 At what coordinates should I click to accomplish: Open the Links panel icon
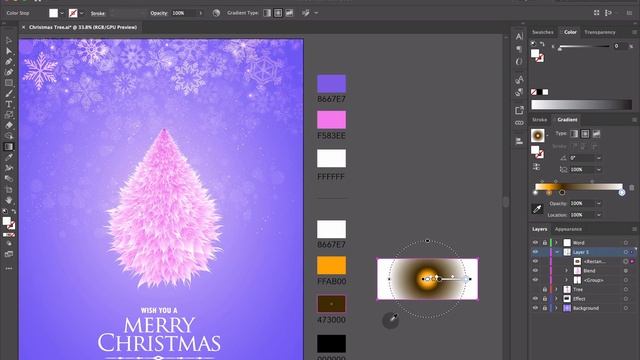(x=519, y=123)
